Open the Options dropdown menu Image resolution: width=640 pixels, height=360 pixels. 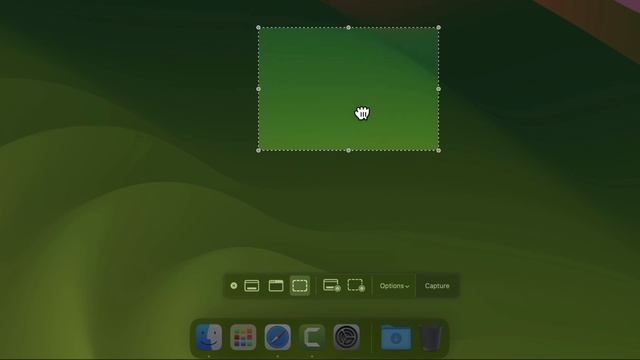(x=394, y=286)
